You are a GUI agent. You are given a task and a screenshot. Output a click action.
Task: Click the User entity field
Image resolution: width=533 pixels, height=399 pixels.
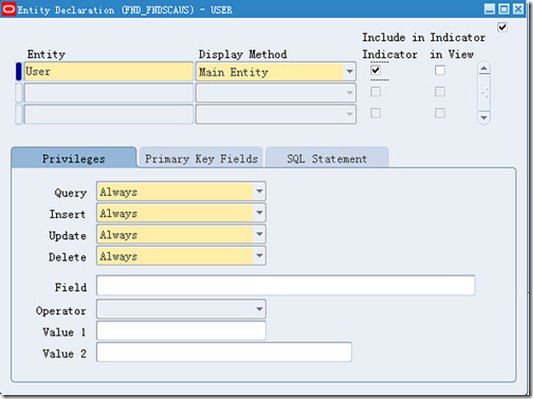point(108,71)
